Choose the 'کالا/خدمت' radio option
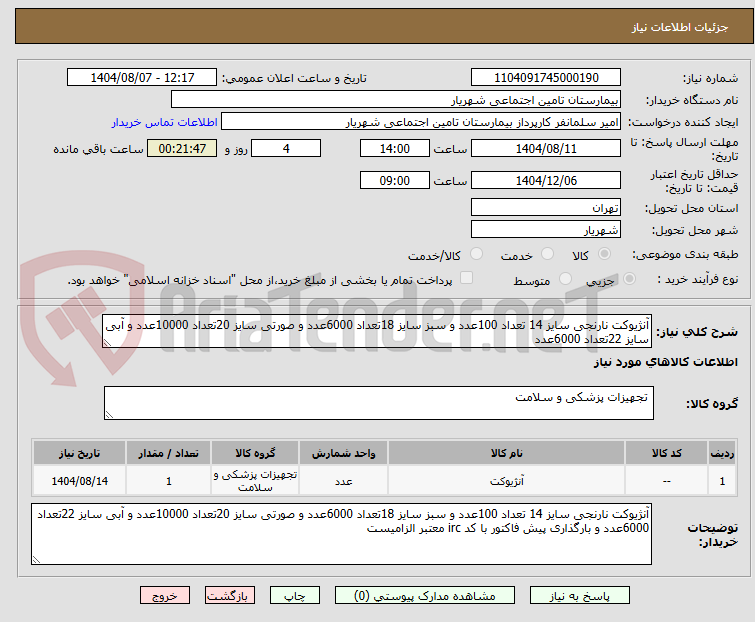The image size is (755, 622). pos(476,255)
